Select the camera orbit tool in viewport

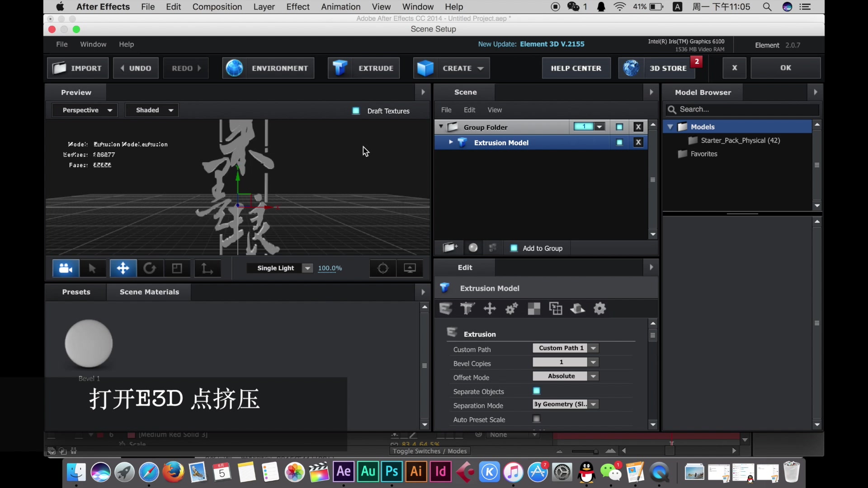click(x=66, y=268)
